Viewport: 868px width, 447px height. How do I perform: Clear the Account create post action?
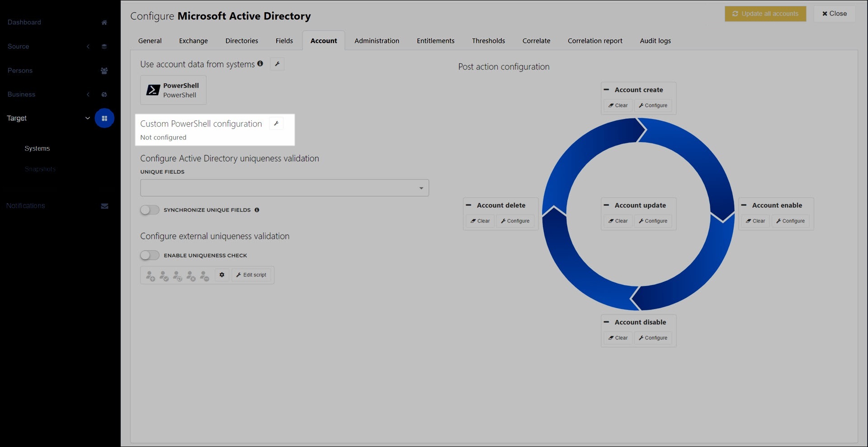click(x=618, y=105)
